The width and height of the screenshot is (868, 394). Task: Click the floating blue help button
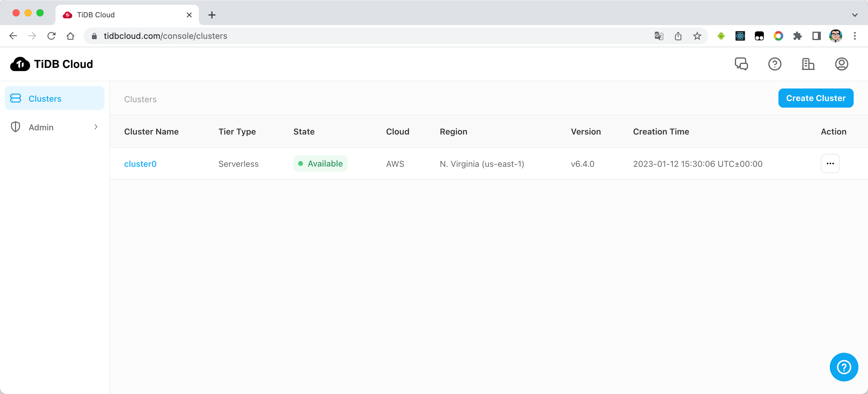(844, 367)
